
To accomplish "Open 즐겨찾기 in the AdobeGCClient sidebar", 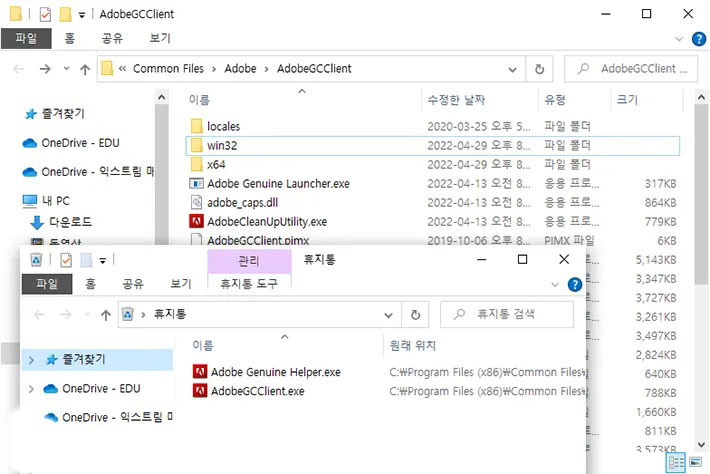I will [54, 114].
